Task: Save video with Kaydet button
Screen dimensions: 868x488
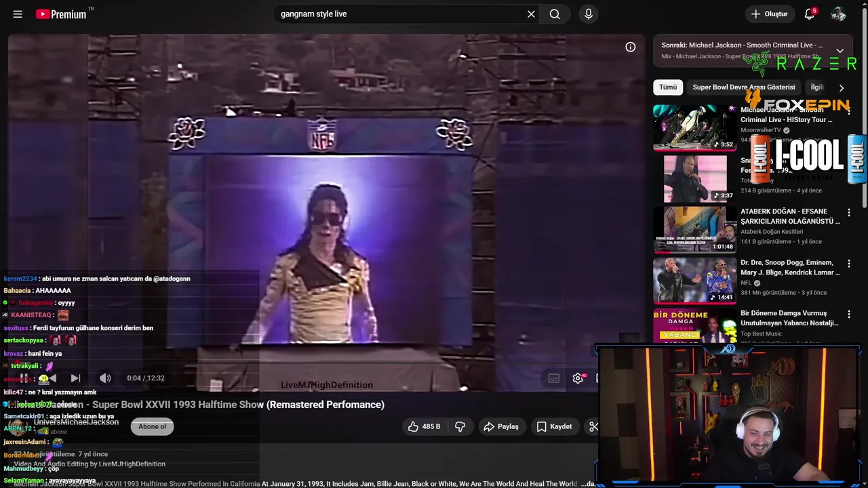Action: click(x=555, y=426)
